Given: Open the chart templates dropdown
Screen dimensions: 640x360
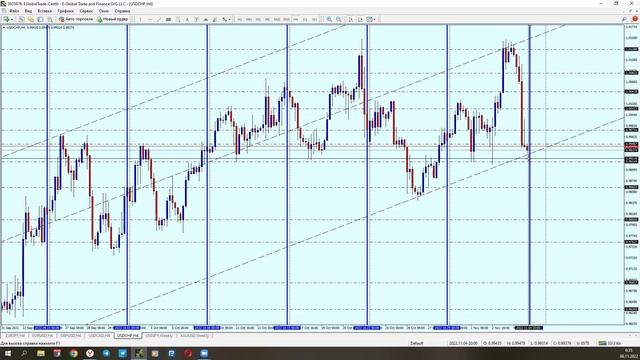Looking at the screenshot, I should pos(371,19).
